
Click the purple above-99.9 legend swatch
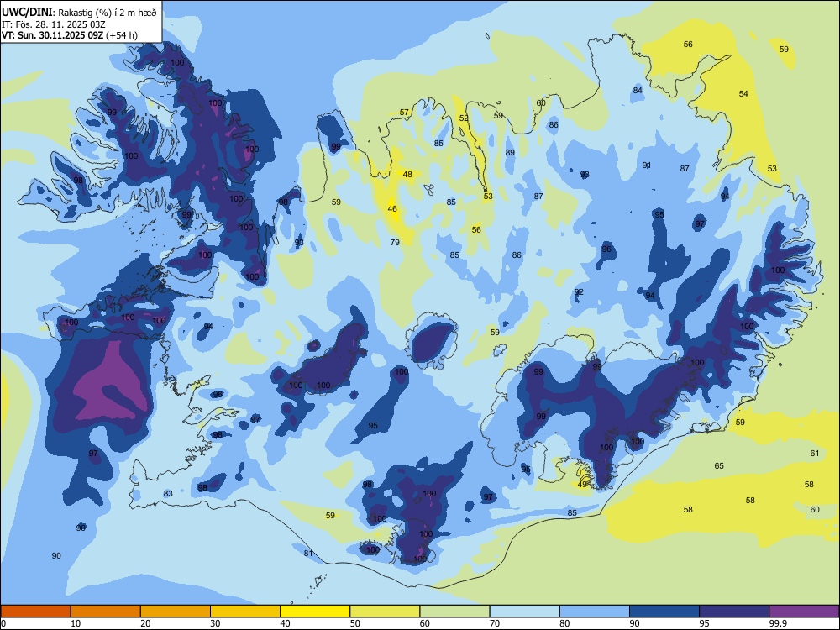804,611
